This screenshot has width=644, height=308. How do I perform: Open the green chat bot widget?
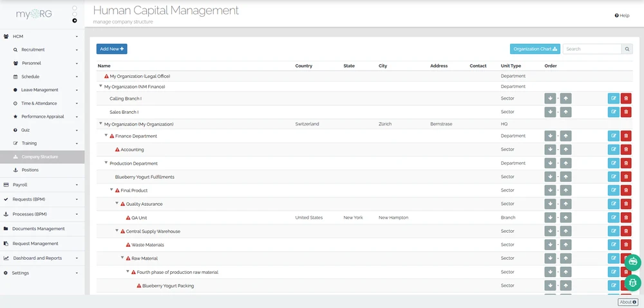coord(633,262)
